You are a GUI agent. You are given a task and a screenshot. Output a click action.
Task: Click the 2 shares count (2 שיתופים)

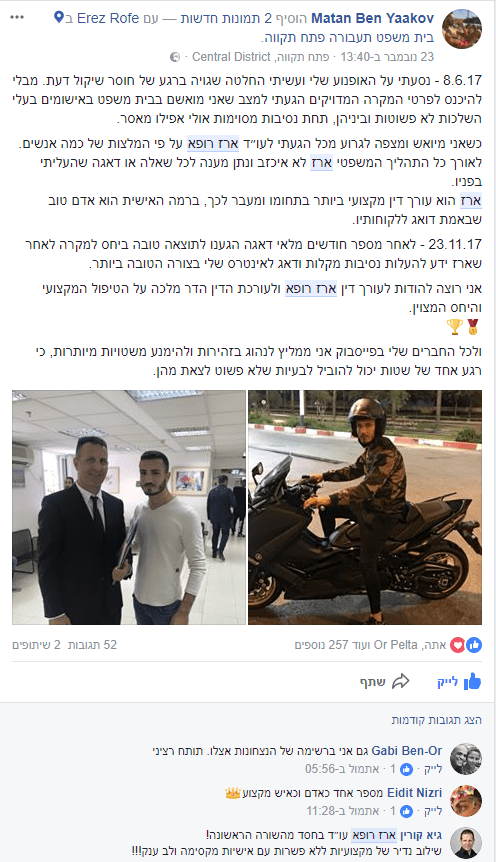click(x=36, y=645)
